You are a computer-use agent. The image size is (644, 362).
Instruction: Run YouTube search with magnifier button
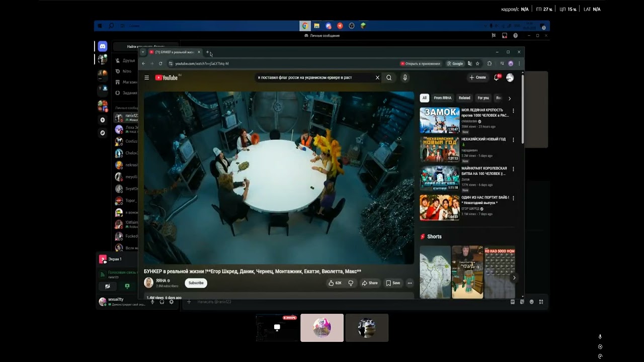[x=389, y=77]
